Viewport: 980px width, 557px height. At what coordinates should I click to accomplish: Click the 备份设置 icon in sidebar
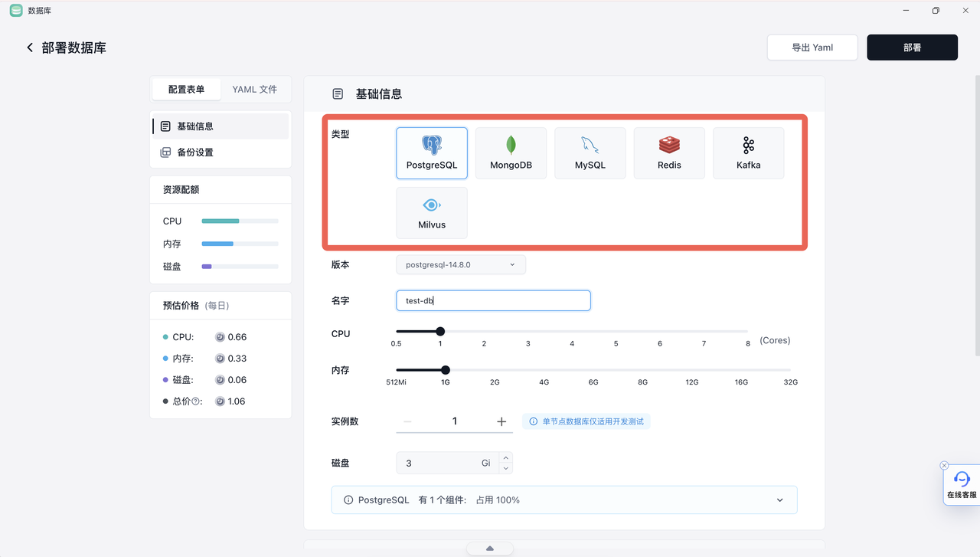pyautogui.click(x=165, y=152)
